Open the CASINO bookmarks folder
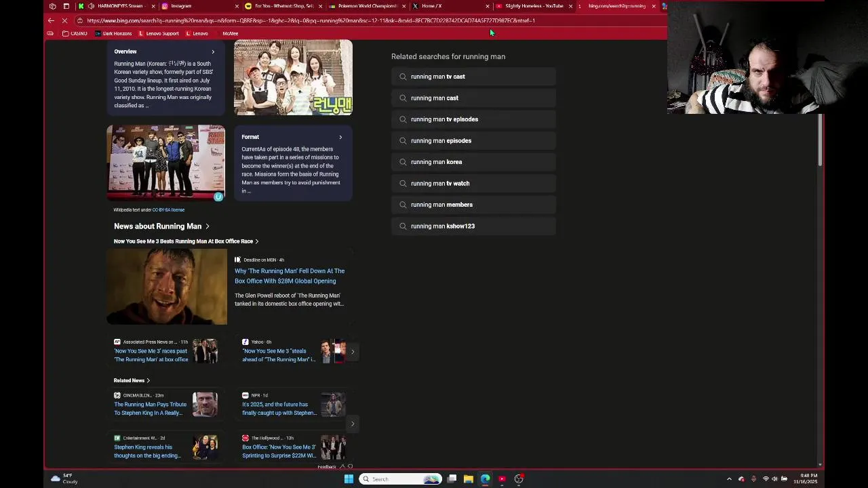Screen dimensions: 868x488 click(x=75, y=33)
